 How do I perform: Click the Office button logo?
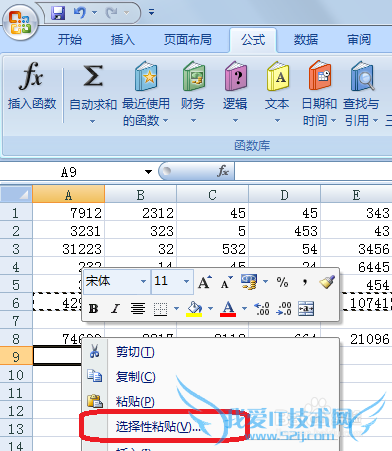pos(20,23)
